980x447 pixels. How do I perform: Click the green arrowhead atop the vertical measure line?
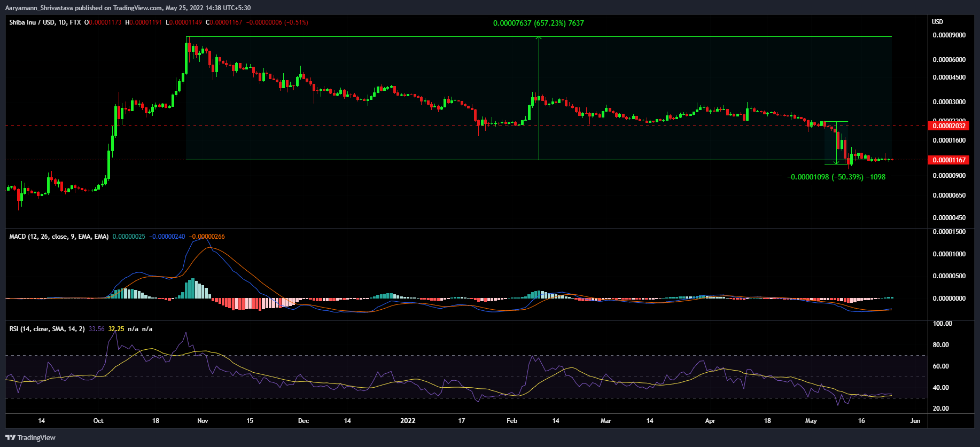click(x=539, y=38)
